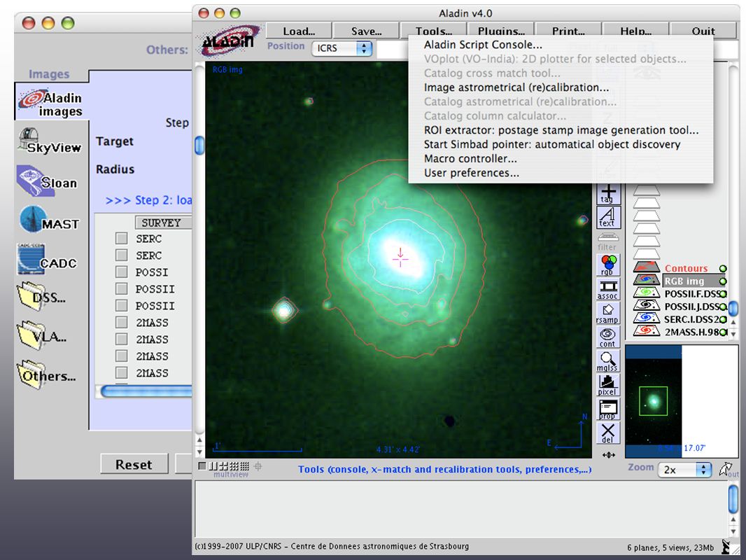
Task: Click the Aladin logo
Action: [230, 41]
